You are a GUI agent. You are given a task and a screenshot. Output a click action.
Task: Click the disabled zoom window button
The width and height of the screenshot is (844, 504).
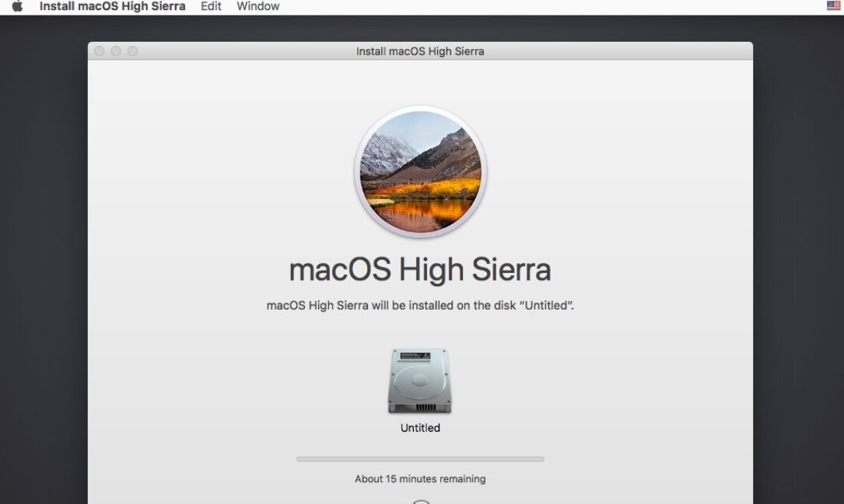coord(132,51)
